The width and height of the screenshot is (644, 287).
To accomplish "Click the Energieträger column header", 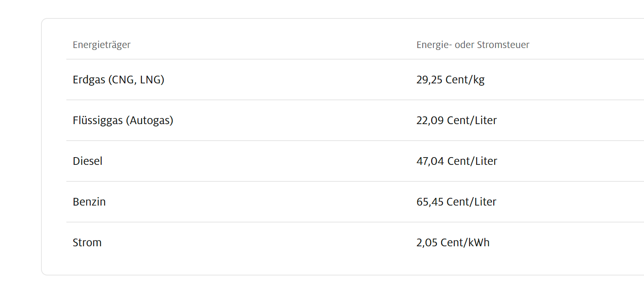I will [102, 45].
